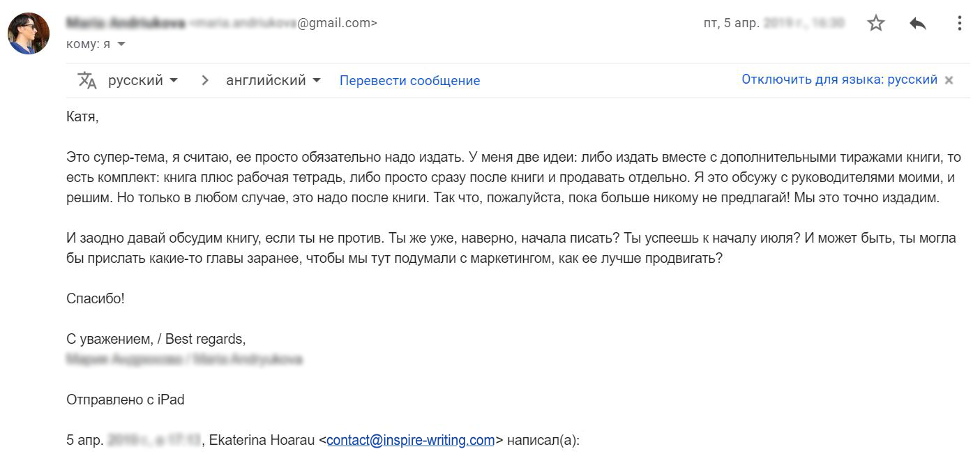Click the email date 'пт, 5 апр.'
This screenshot has width=980, height=463.
731,23
